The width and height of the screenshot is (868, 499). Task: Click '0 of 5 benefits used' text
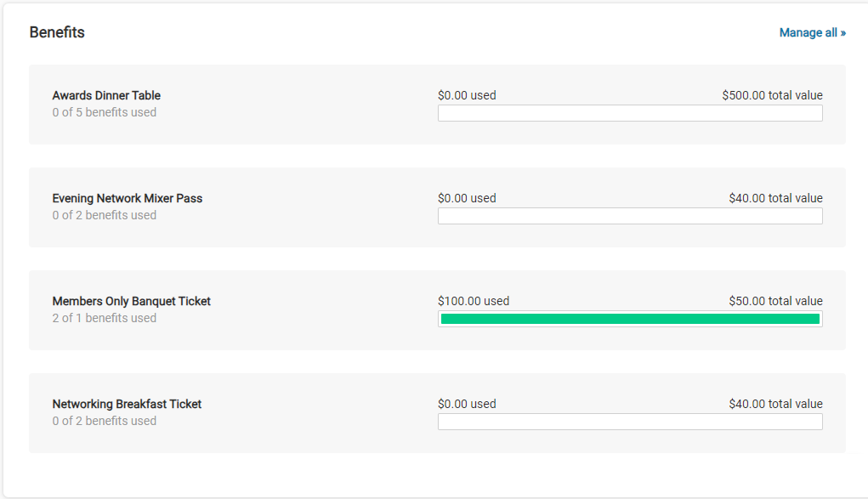pos(104,112)
